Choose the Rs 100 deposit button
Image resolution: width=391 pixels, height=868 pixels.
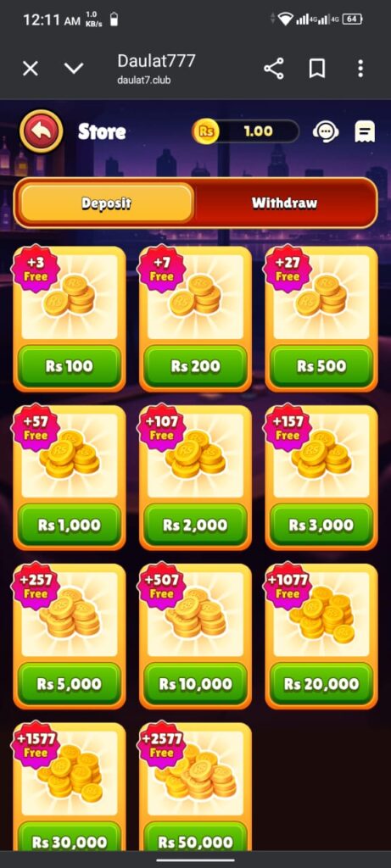pos(70,366)
